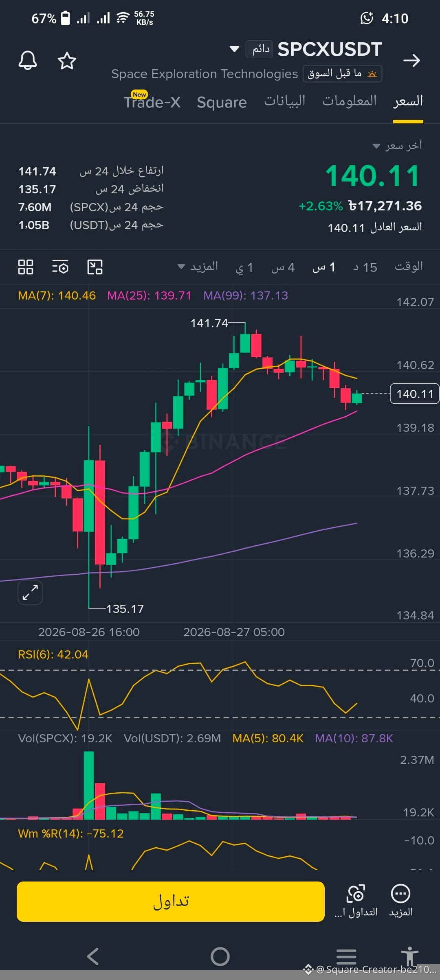Tap the +2.63% price change
The image size is (440, 980).
[x=321, y=206]
